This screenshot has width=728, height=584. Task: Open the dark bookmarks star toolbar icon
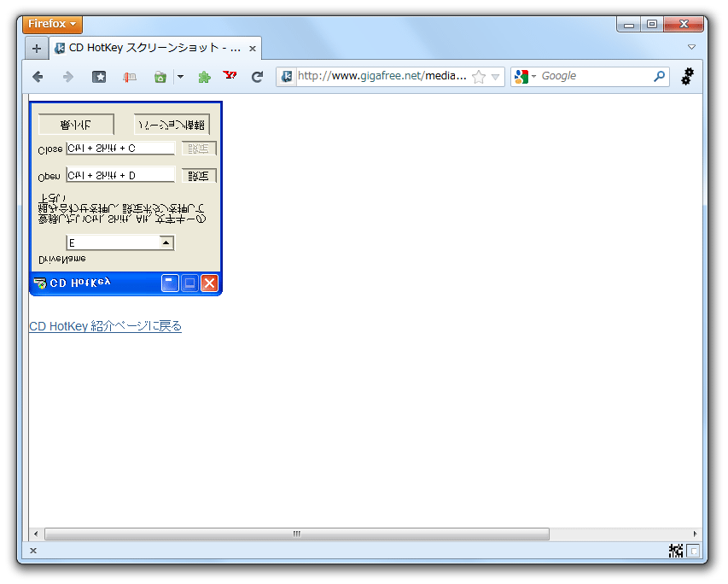(x=99, y=77)
